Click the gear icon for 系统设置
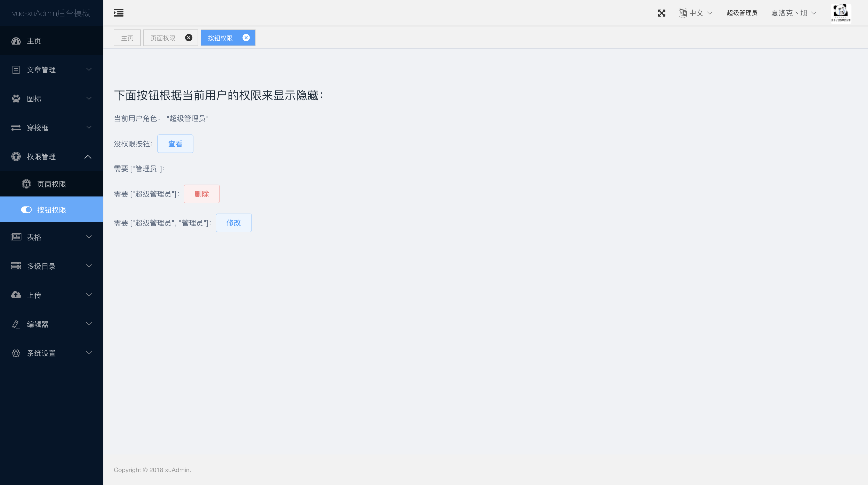The image size is (868, 485). pyautogui.click(x=16, y=353)
